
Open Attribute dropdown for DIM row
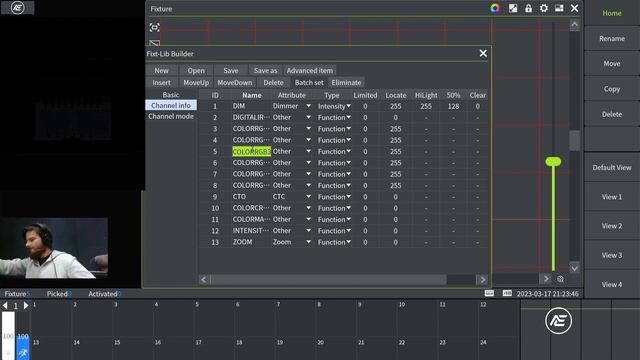coord(308,106)
